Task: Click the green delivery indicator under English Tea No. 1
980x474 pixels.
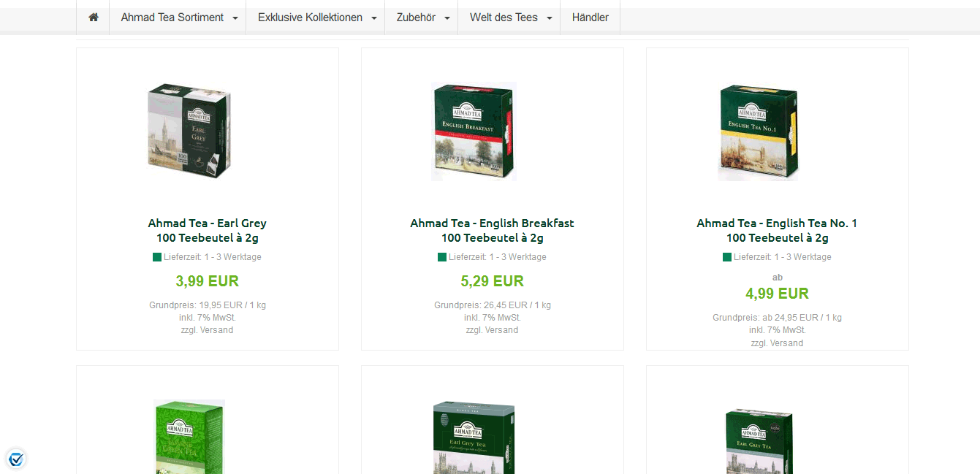Action: point(727,257)
